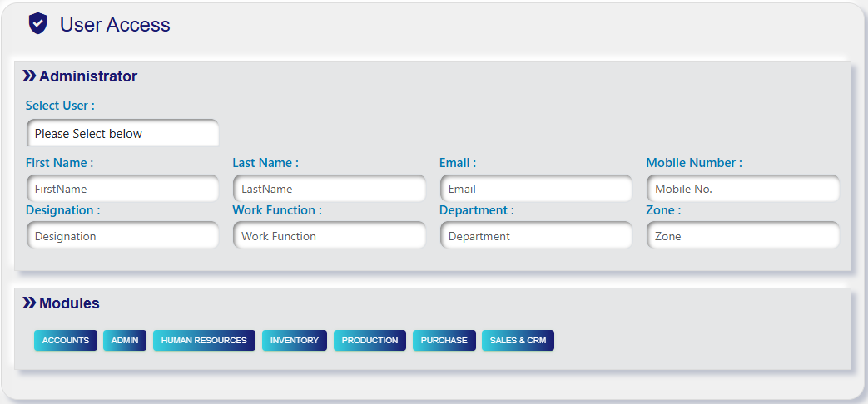Select the Sales & CRM module

[x=518, y=341]
